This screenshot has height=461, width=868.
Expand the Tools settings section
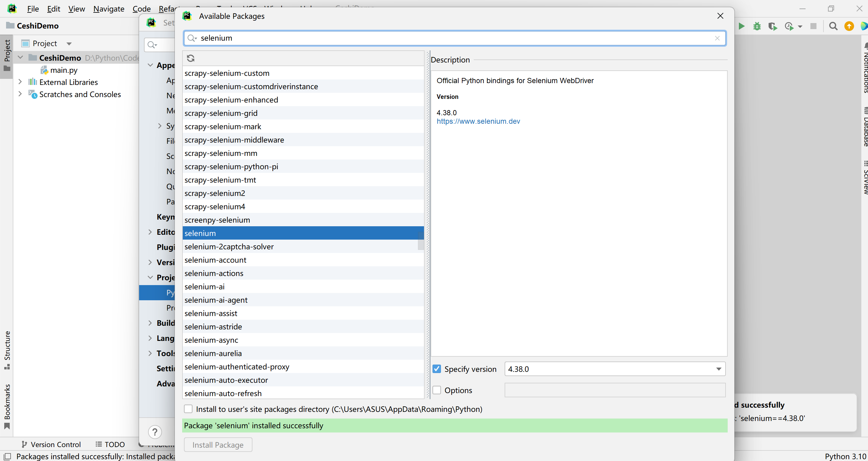(150, 353)
